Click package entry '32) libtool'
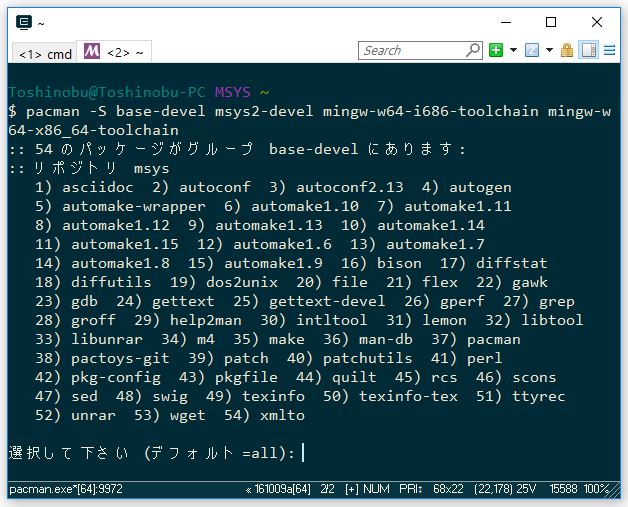This screenshot has width=628, height=507. [534, 320]
